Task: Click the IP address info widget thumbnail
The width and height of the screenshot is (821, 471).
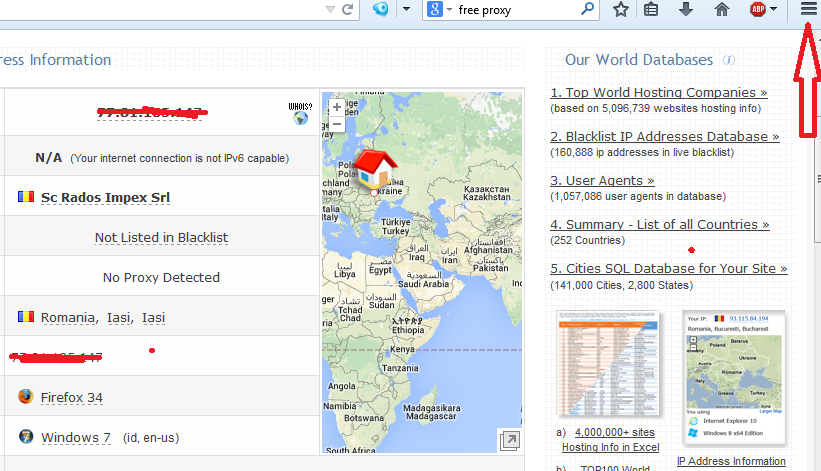Action: click(734, 378)
